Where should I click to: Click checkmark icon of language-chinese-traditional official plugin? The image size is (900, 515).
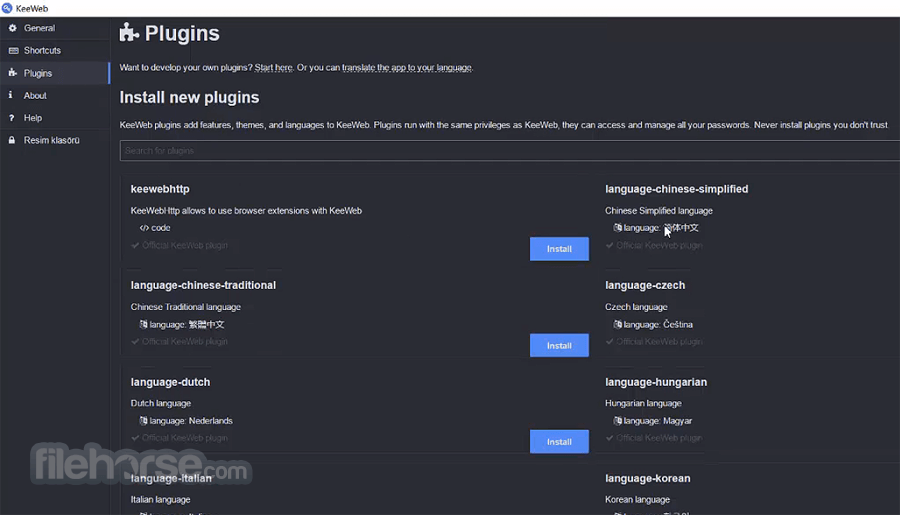click(135, 342)
